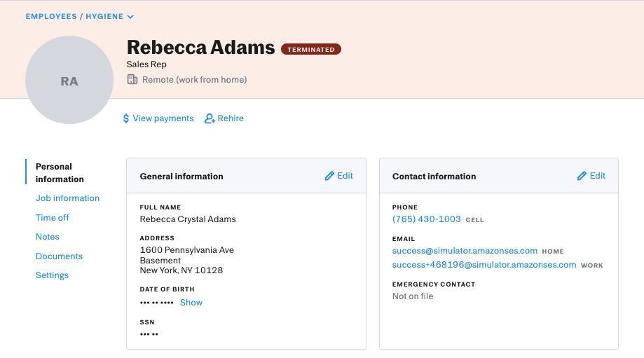Select the Personal information tab

(60, 173)
